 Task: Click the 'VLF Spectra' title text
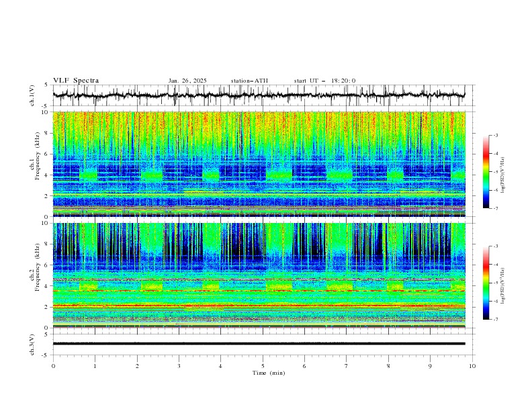[76, 81]
